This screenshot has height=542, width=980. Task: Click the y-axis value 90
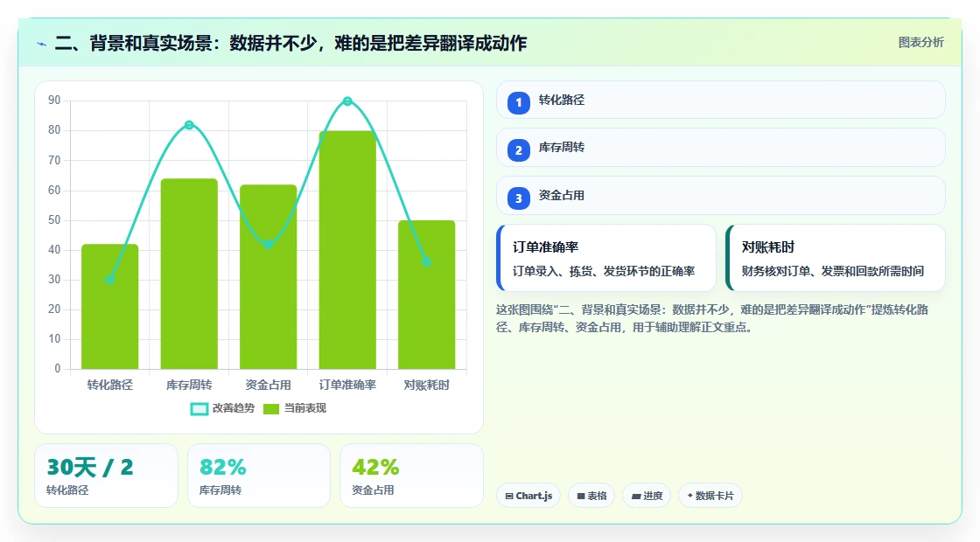point(54,101)
